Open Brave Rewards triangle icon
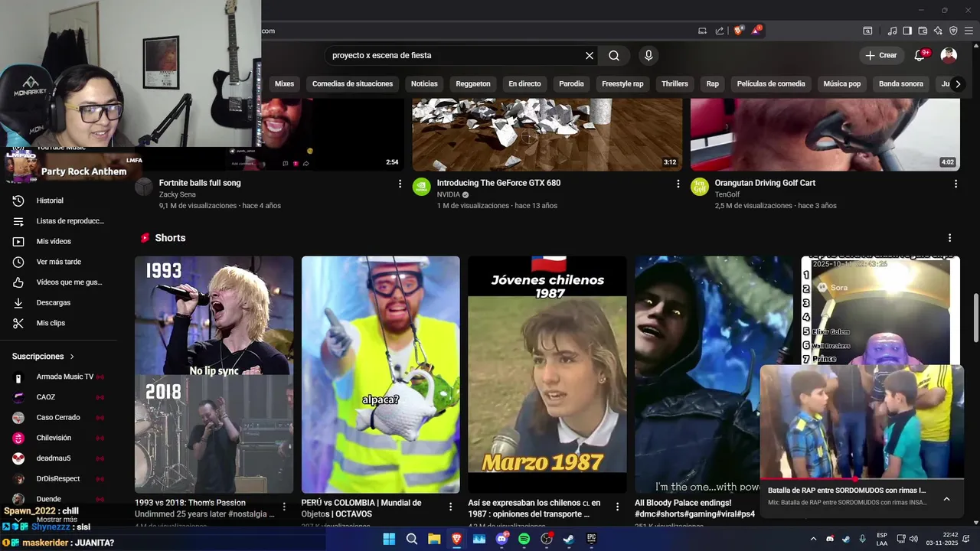The image size is (980, 551). [756, 31]
